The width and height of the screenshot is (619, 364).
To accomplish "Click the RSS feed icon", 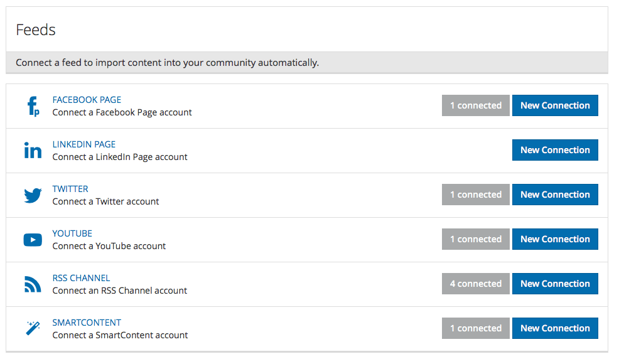I will point(33,284).
